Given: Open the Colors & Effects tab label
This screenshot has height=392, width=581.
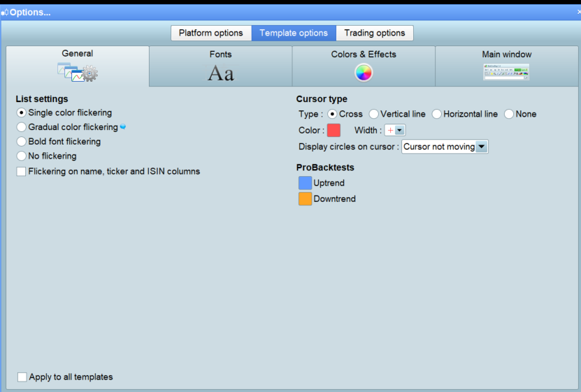Looking at the screenshot, I should pos(364,54).
